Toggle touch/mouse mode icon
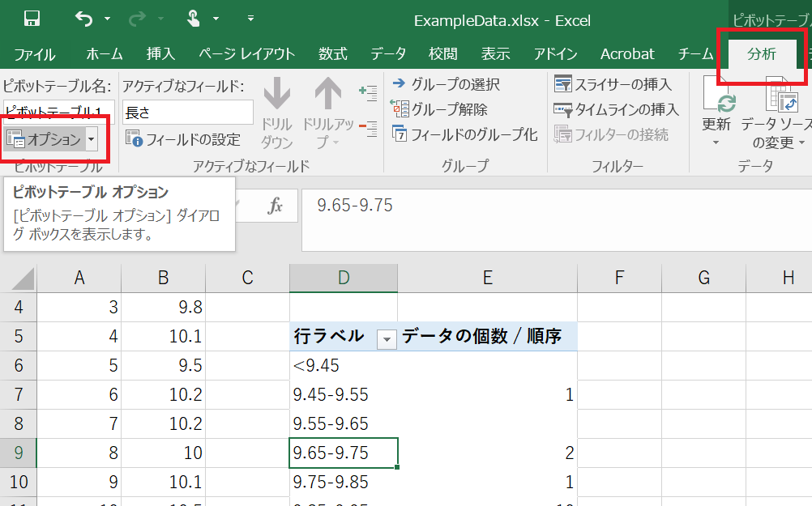Viewport: 812px width, 506px height. [x=193, y=19]
